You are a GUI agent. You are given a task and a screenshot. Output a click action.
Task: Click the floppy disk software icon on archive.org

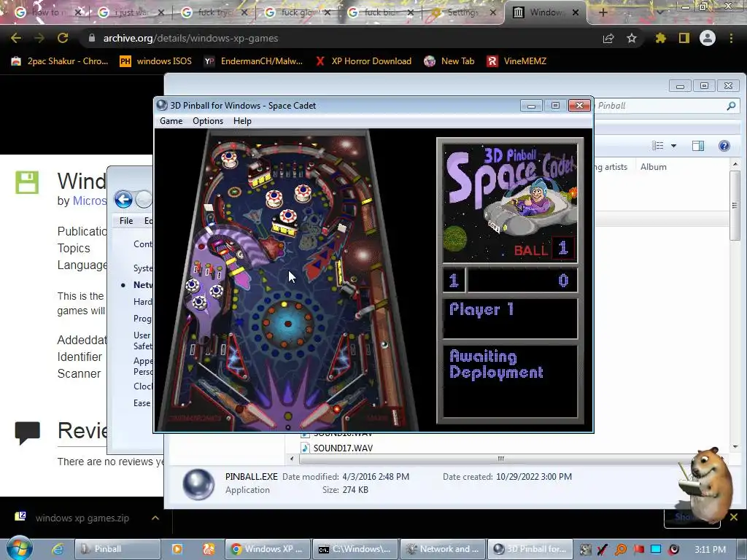coord(27,182)
